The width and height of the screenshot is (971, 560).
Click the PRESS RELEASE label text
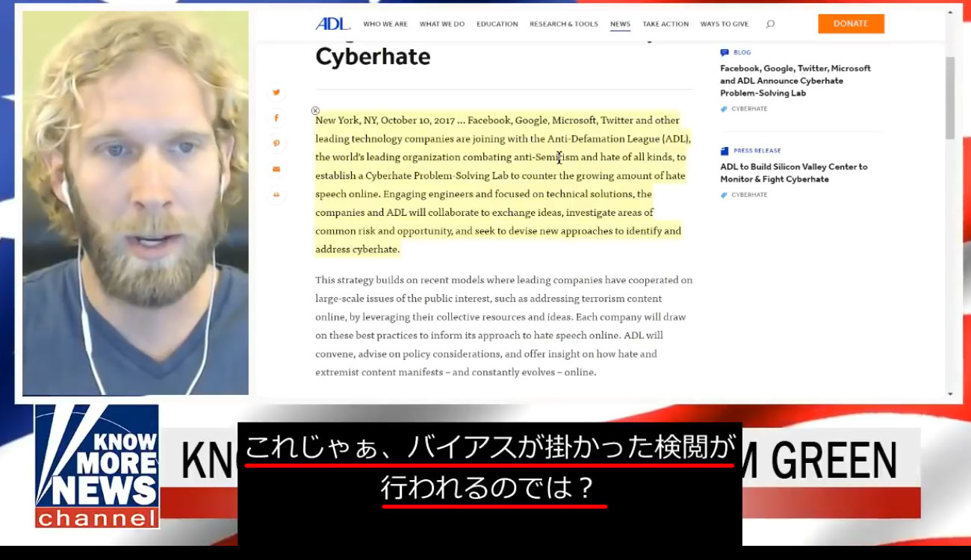tap(757, 151)
